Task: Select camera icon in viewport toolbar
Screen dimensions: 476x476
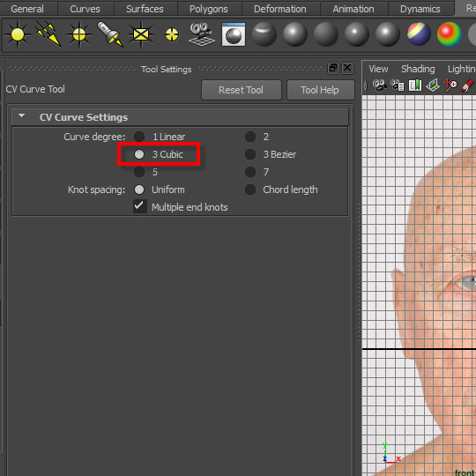Action: (379, 86)
